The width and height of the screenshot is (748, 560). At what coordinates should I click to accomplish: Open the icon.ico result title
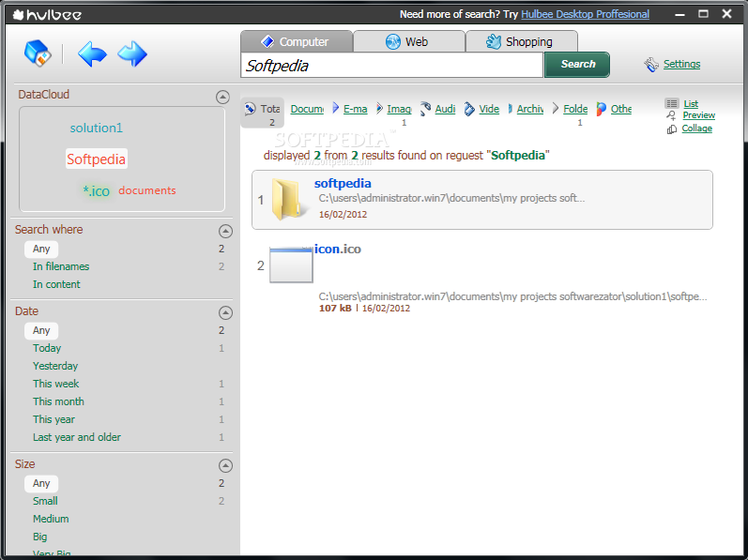pyautogui.click(x=338, y=249)
